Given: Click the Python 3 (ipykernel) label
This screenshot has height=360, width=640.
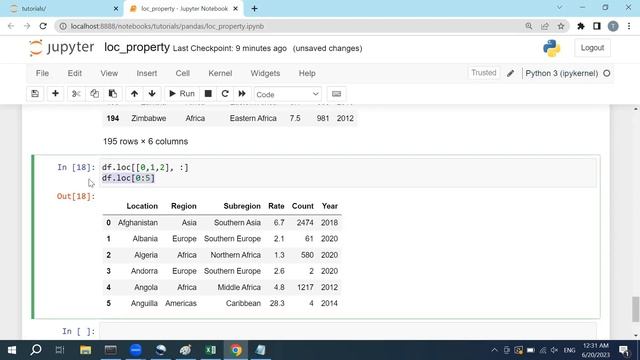Looking at the screenshot, I should tap(562, 73).
